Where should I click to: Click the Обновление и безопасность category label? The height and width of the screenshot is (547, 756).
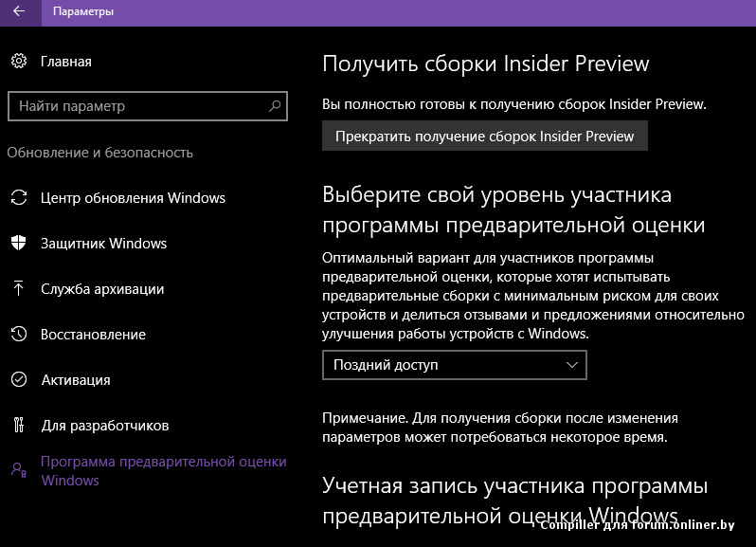point(99,153)
